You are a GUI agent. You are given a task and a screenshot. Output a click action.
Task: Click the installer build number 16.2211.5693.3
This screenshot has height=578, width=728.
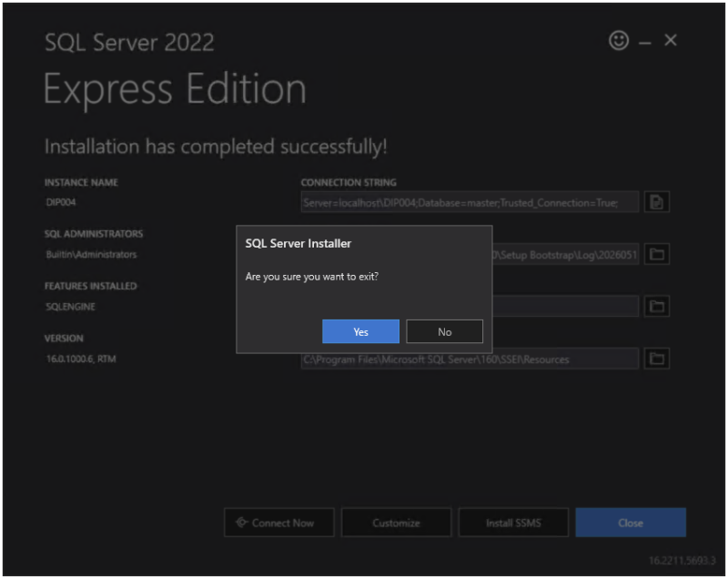point(682,561)
